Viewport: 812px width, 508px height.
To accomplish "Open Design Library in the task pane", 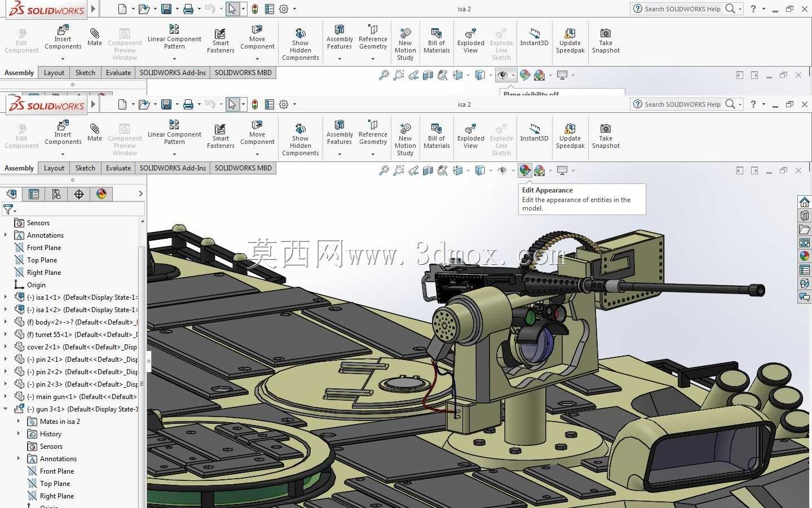I will (805, 216).
